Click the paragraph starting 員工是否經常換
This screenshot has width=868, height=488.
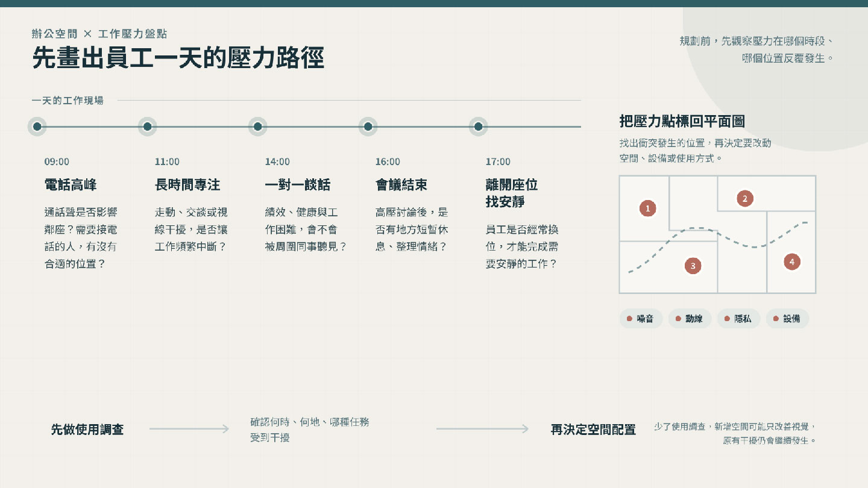click(x=522, y=246)
